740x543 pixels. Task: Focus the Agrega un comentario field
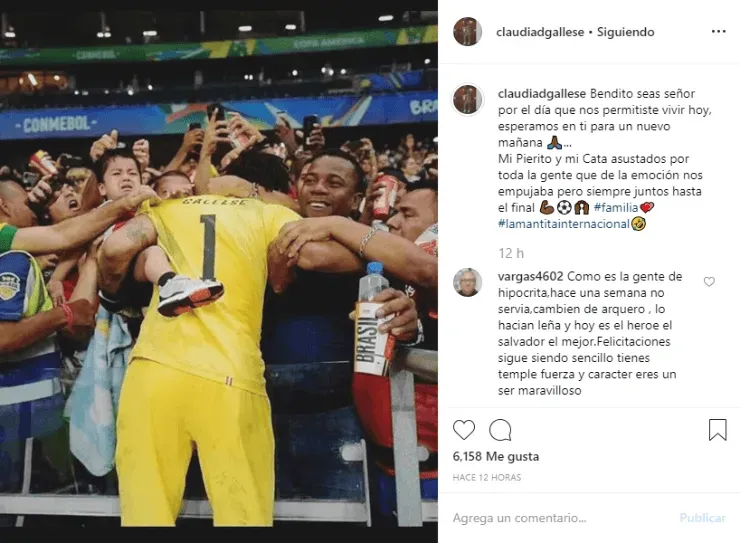point(562,518)
